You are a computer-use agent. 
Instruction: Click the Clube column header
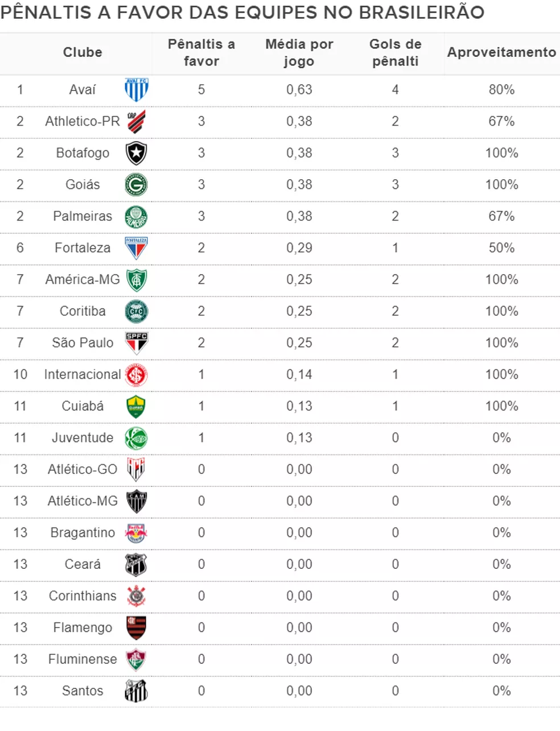click(83, 52)
